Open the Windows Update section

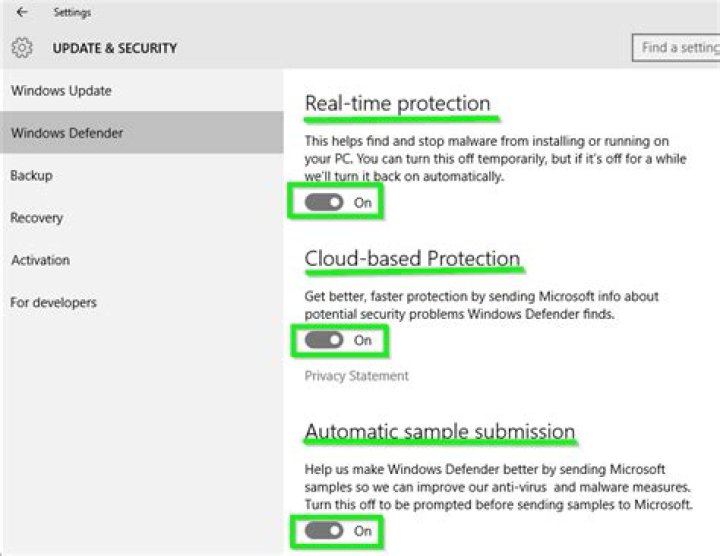click(x=142, y=90)
